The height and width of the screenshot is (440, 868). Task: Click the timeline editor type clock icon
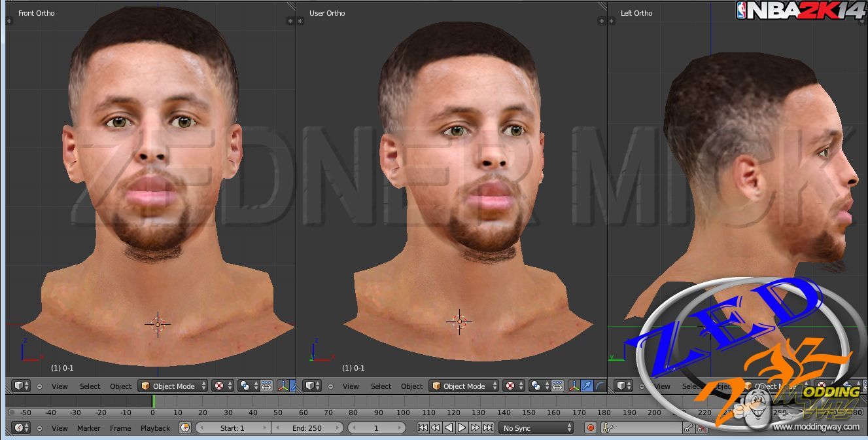(x=22, y=428)
